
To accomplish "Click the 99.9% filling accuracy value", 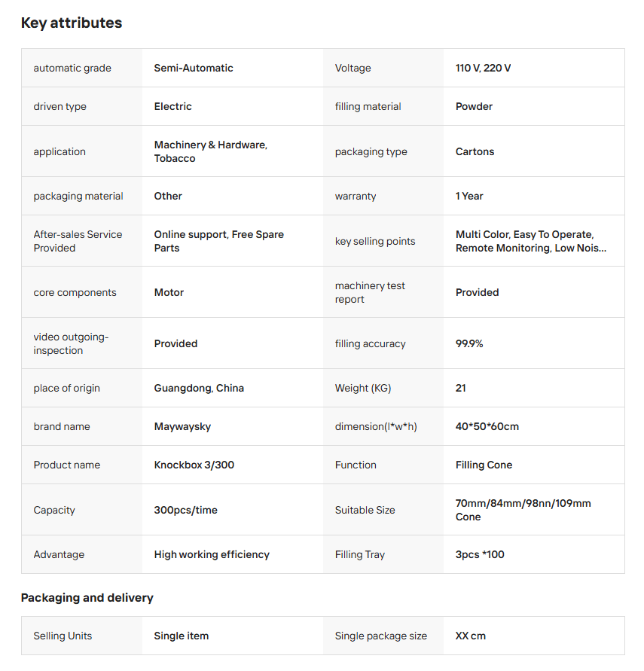I will 469,344.
